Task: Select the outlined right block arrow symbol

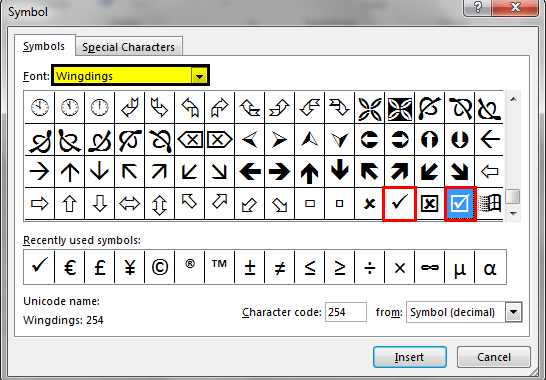Action: click(x=39, y=204)
